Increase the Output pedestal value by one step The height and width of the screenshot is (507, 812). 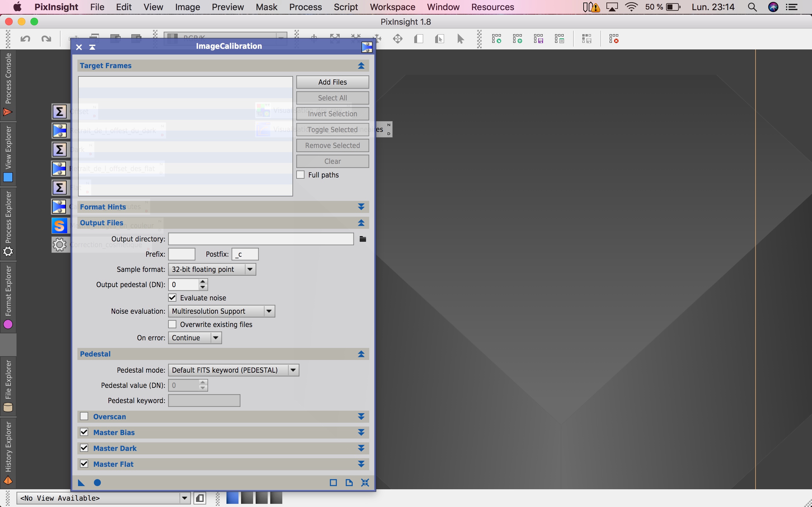[x=203, y=282]
